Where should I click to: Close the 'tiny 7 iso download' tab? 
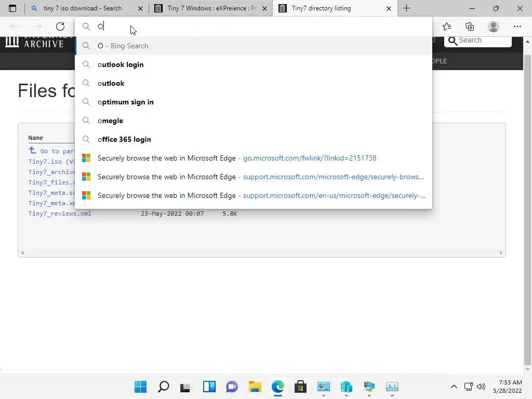140,8
